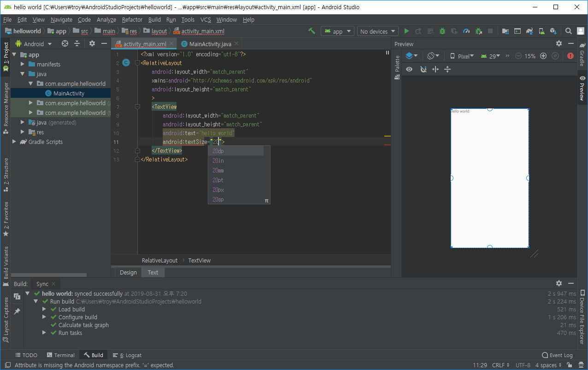
Task: Click the red error indicator in Preview
Action: click(x=570, y=56)
